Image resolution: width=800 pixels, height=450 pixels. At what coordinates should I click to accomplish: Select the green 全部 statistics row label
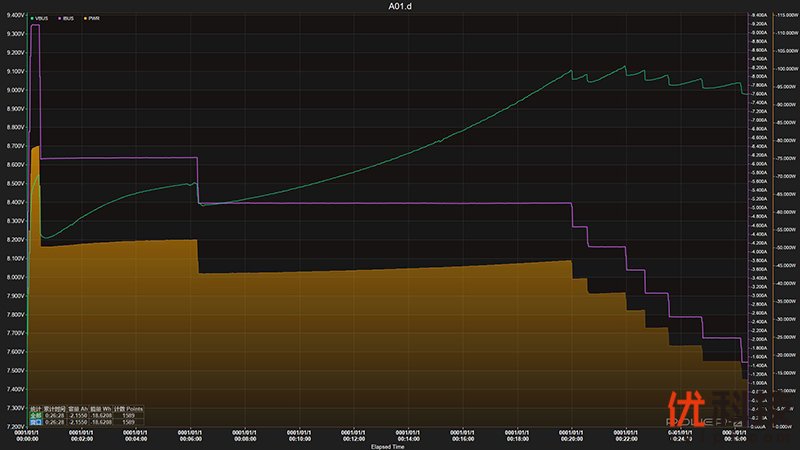36,415
